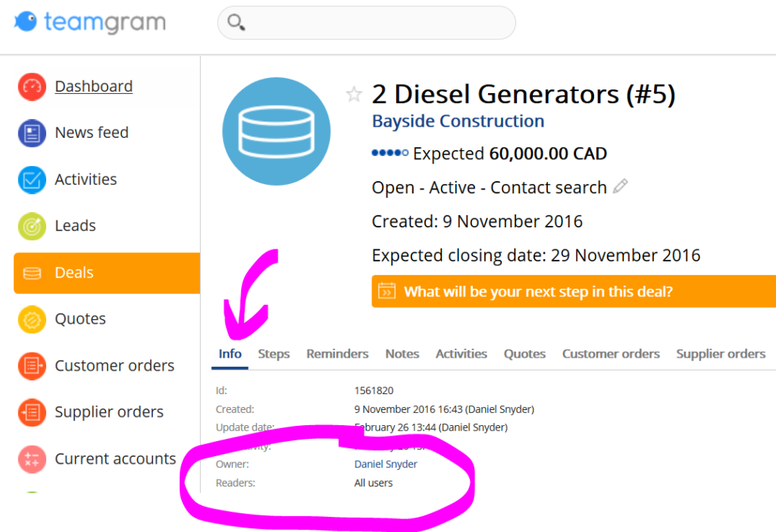Viewport: 776px width, 532px height.
Task: Click the Id value 1561820
Action: click(374, 390)
